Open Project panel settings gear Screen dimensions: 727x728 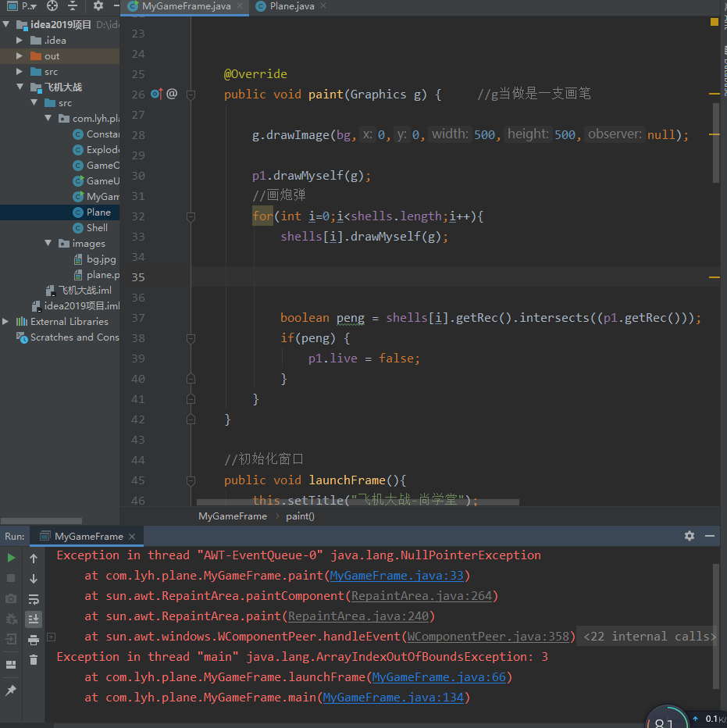point(98,6)
